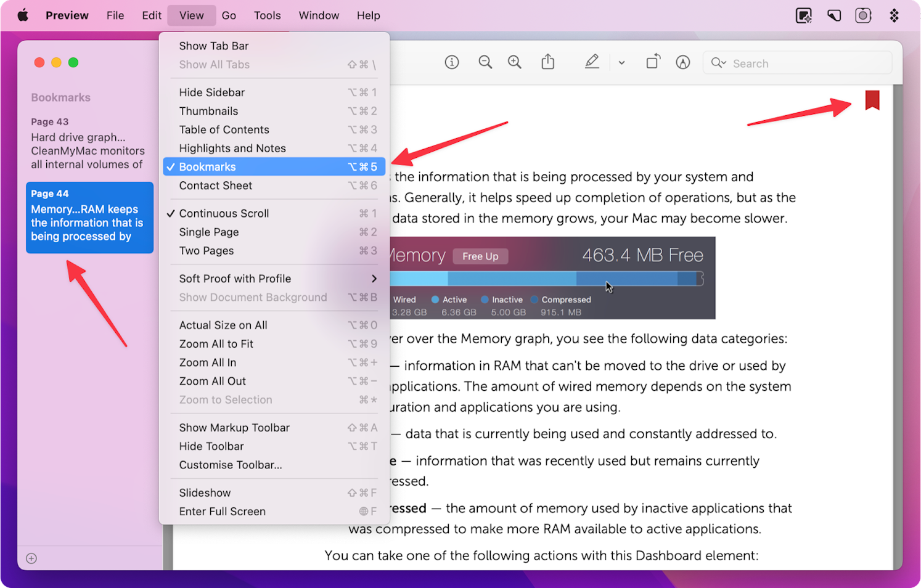Switch to Two Pages view
921x588 pixels.
[x=206, y=250]
